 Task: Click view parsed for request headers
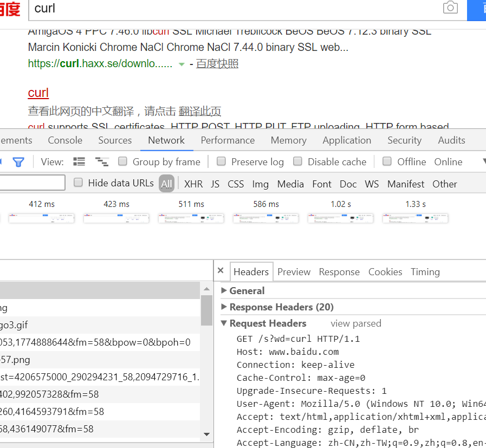[356, 323]
